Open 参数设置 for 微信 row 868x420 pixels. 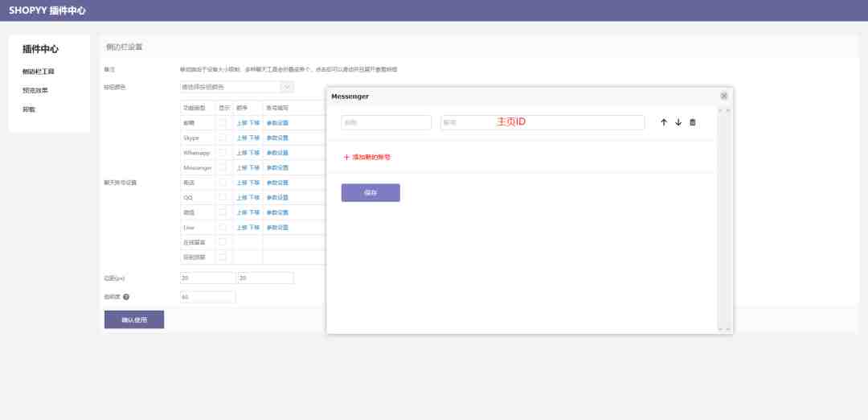tap(277, 212)
